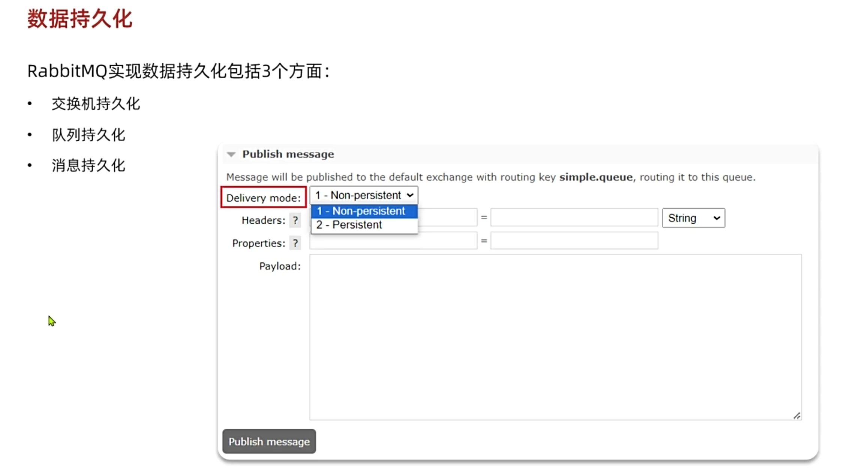The image size is (868, 468).
Task: Click the Properties name input field
Action: [393, 241]
